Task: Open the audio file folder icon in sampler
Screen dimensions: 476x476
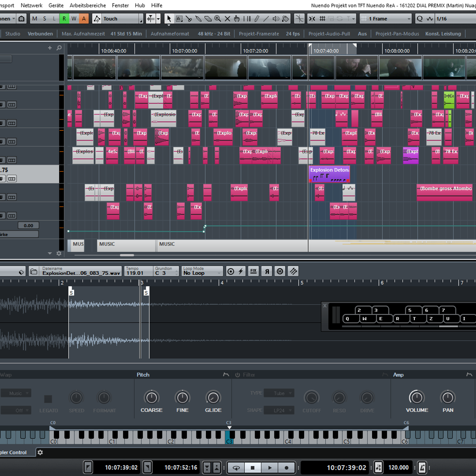Action: [x=34, y=272]
